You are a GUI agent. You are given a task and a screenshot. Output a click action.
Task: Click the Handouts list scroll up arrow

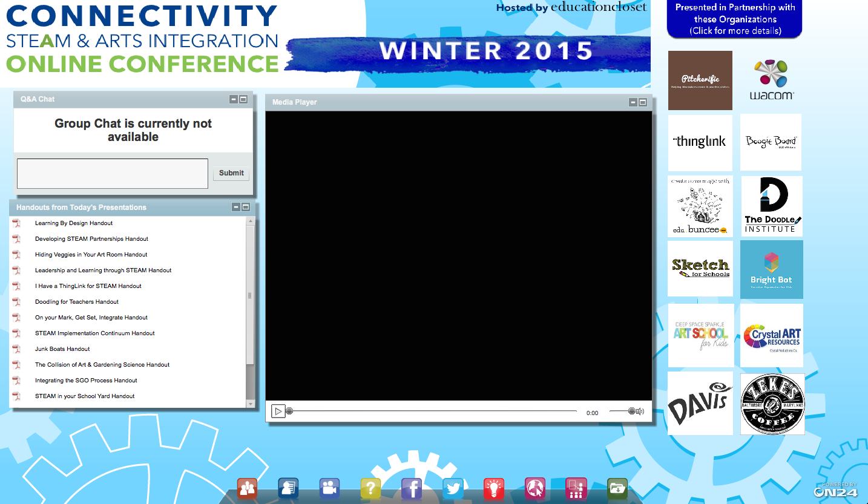251,221
